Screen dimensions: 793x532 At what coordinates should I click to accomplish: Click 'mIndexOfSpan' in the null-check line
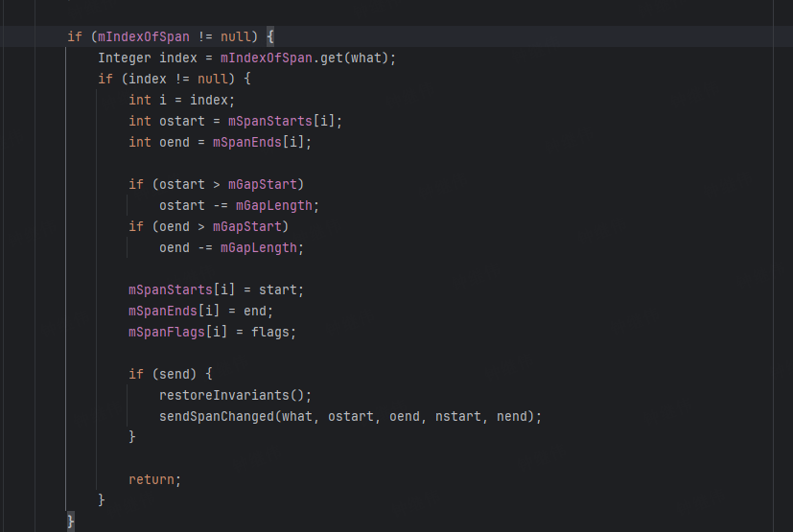144,37
